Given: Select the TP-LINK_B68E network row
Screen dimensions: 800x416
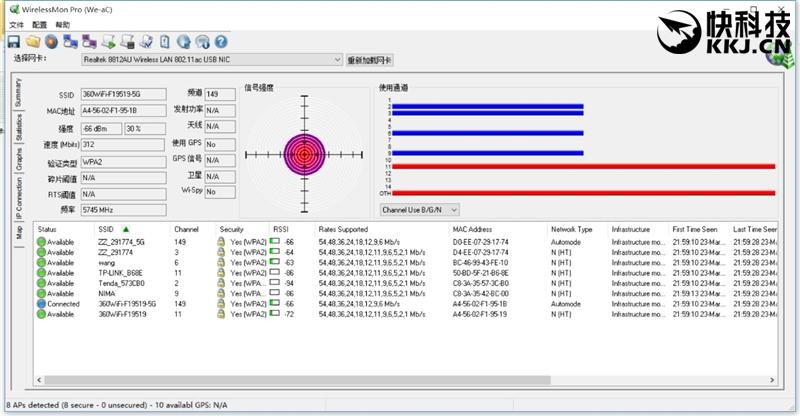Looking at the screenshot, I should click(x=407, y=273).
